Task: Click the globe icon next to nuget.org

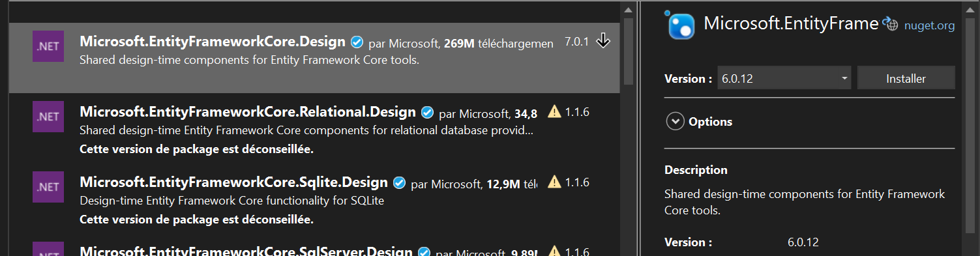Action: coord(891,24)
